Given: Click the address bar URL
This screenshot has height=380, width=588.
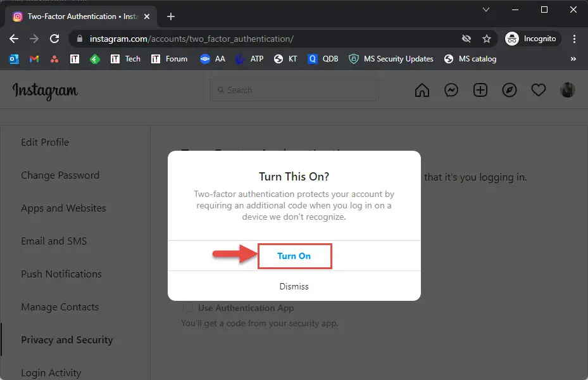Looking at the screenshot, I should (x=192, y=39).
